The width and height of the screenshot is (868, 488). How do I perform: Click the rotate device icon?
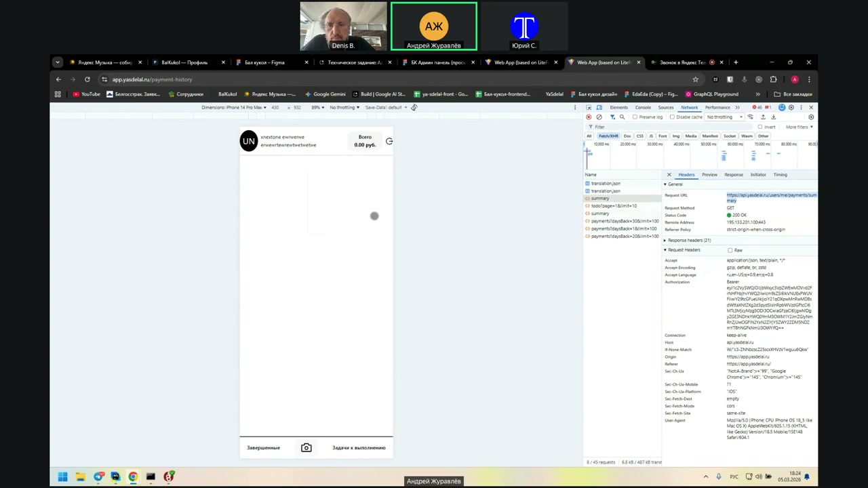[x=414, y=108]
